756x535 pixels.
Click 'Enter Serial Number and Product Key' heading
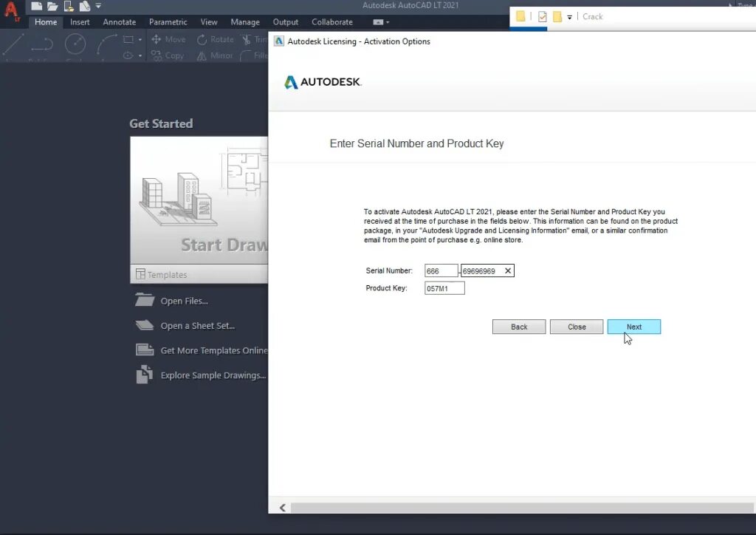[x=416, y=143]
